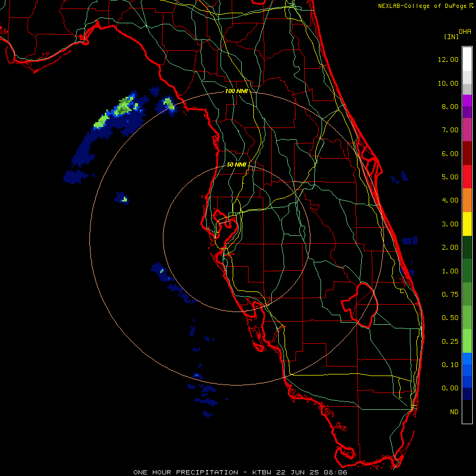Click the 8.00 legend value
Screen dimensions: 476x476
pyautogui.click(x=450, y=106)
